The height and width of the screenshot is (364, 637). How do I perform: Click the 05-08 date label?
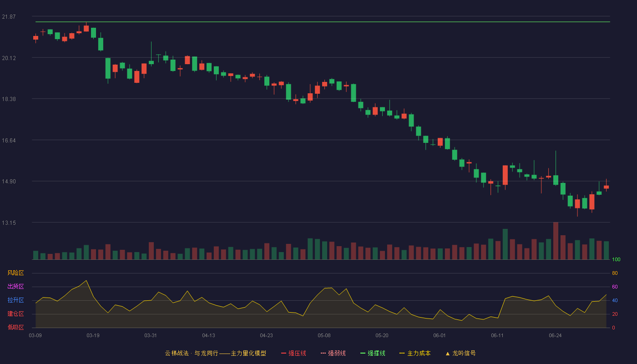324,335
